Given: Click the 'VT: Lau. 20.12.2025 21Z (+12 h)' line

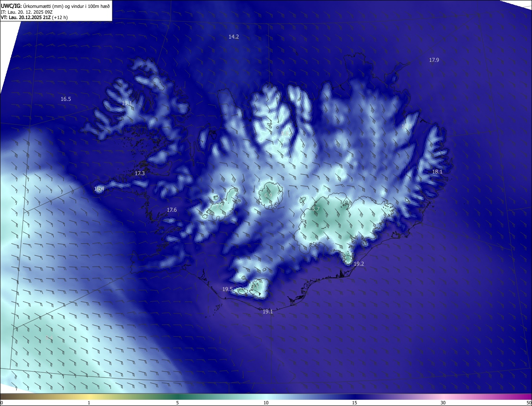Looking at the screenshot, I should 34,17.
